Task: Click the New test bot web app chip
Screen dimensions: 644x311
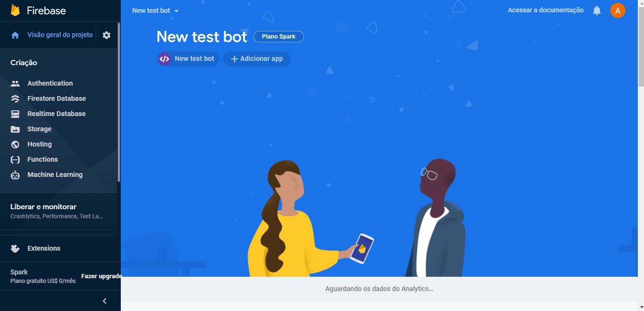Action: point(188,59)
